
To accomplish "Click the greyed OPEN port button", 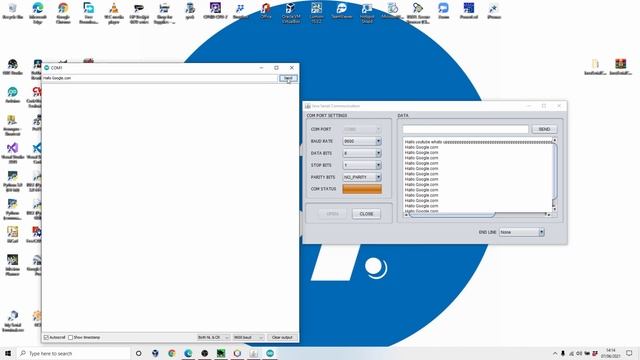I will [x=332, y=214].
